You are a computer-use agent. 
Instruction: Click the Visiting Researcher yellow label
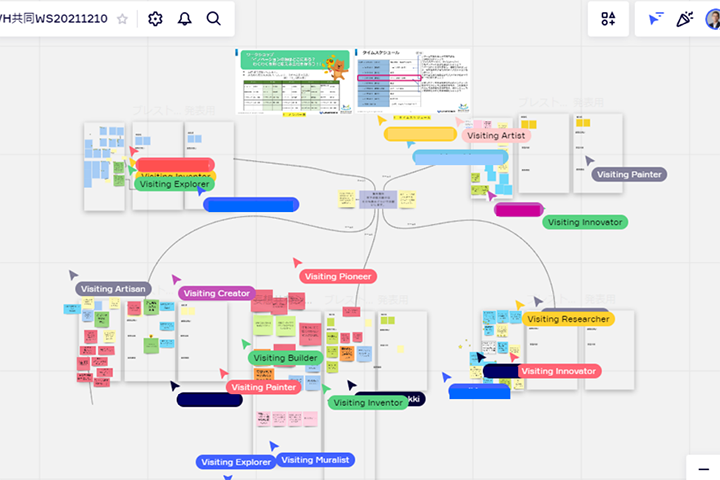tap(567, 319)
